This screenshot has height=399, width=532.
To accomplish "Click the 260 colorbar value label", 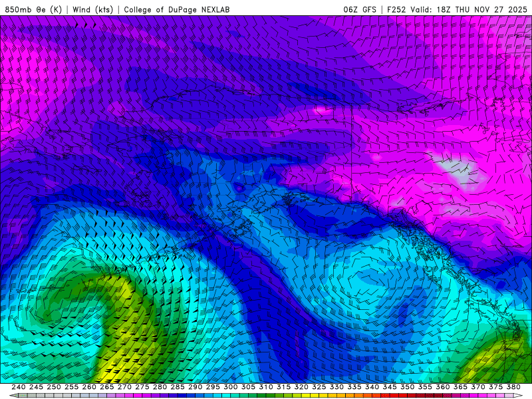I will (89, 387).
